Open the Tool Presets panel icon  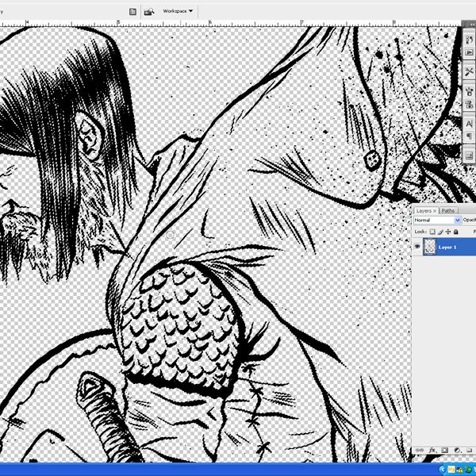(x=470, y=73)
